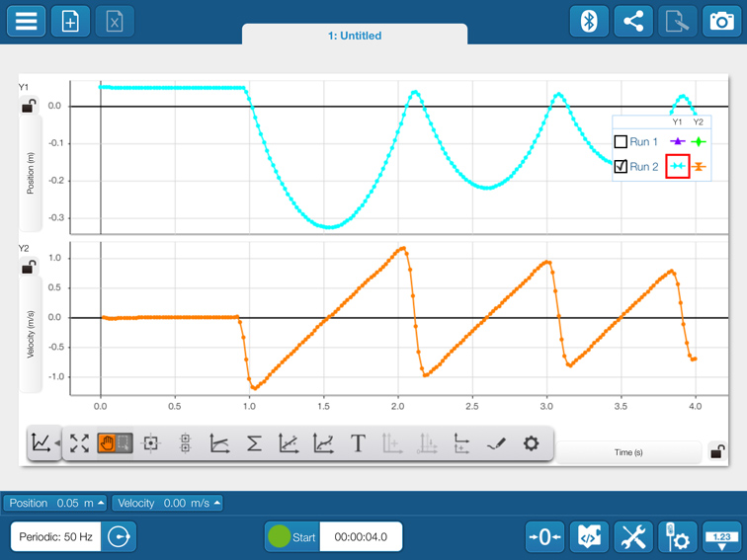
Task: Delete the current page icon
Action: click(115, 22)
